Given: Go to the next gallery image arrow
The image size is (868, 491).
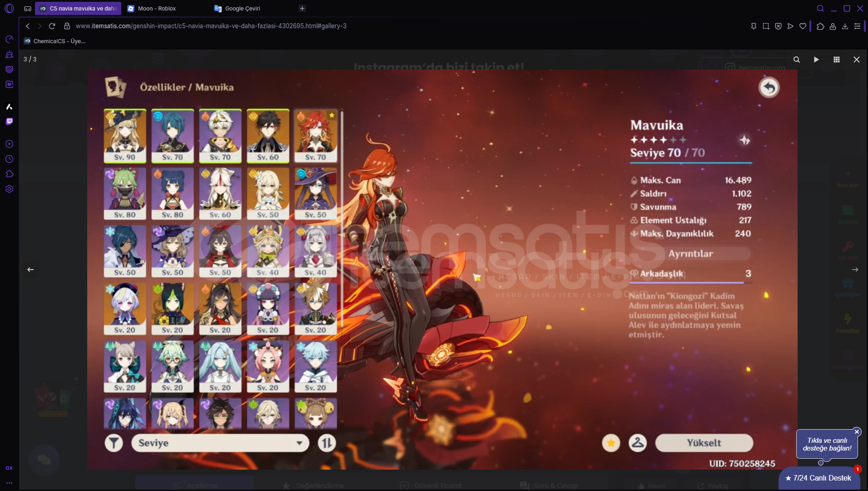Looking at the screenshot, I should point(855,270).
